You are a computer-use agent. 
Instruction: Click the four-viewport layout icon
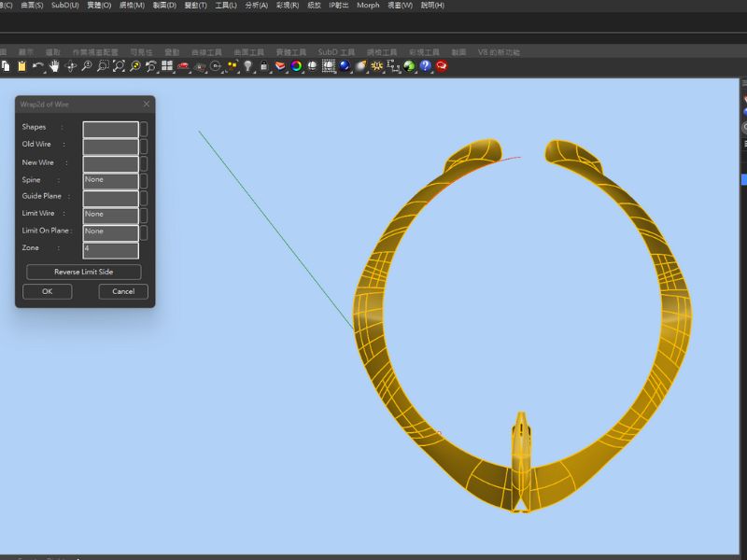167,66
